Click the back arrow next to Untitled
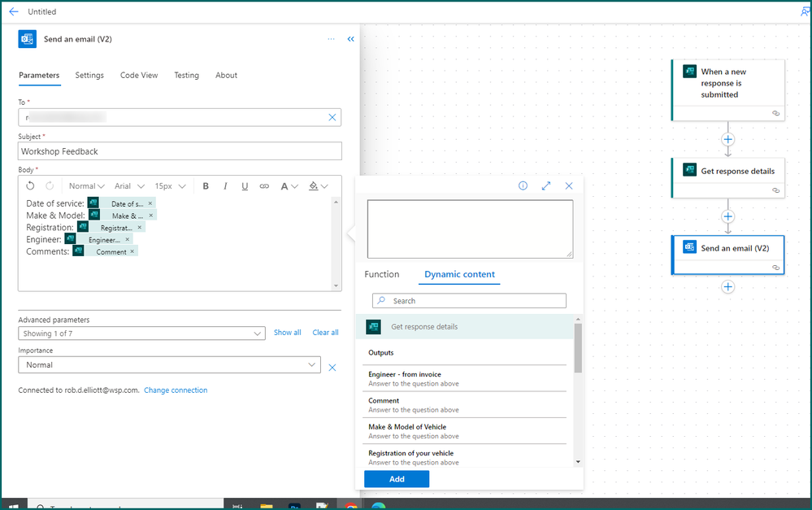812x510 pixels. coord(14,11)
